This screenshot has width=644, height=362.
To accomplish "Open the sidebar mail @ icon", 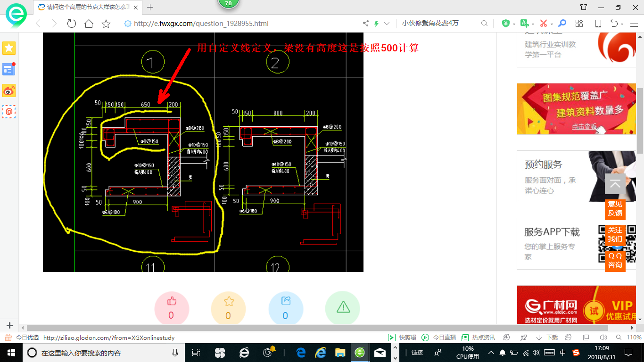I will pyautogui.click(x=9, y=112).
